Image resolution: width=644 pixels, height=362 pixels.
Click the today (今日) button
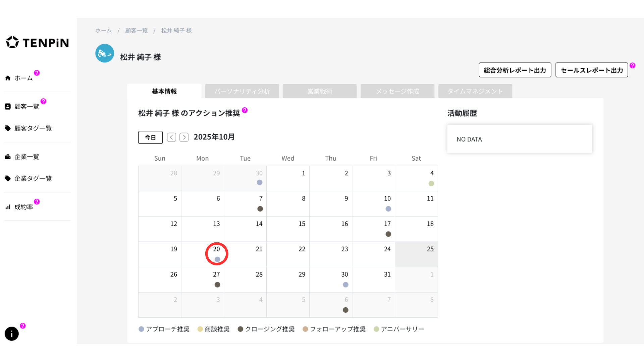(x=150, y=137)
